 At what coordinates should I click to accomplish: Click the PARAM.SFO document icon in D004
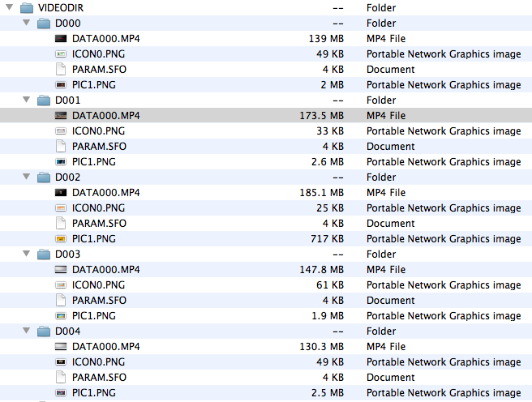[61, 377]
